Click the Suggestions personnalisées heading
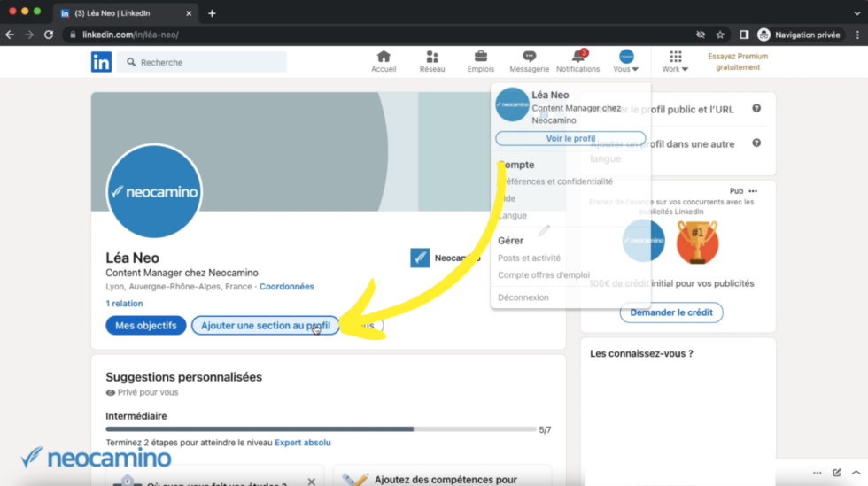The height and width of the screenshot is (486, 868). click(184, 377)
